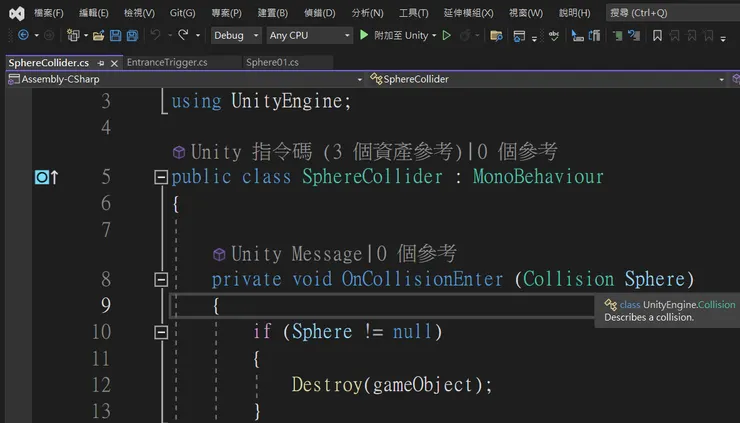Open the Git(G) menu
Viewport: 740px width, 423px height.
183,13
